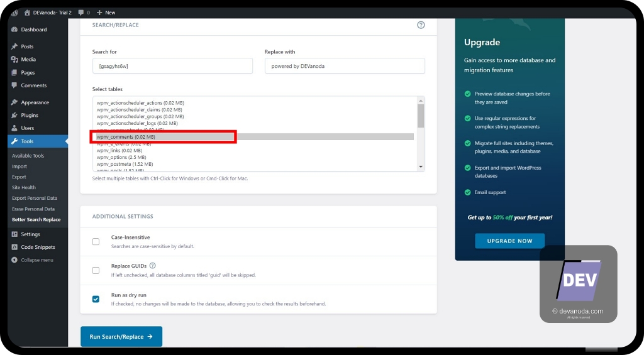Select wpnv_actionscheduler_groups table
Image resolution: width=644 pixels, height=355 pixels.
tap(140, 117)
